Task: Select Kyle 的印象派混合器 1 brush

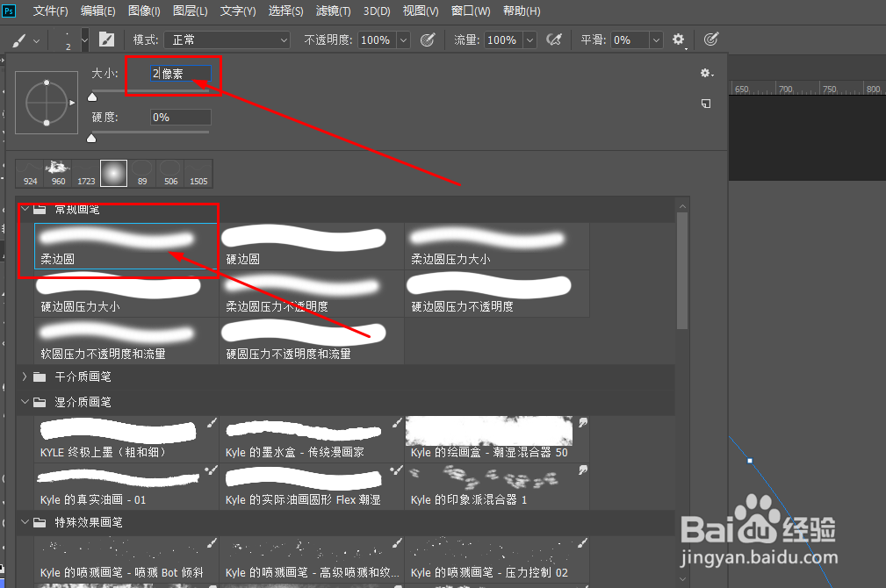Action: tap(497, 487)
